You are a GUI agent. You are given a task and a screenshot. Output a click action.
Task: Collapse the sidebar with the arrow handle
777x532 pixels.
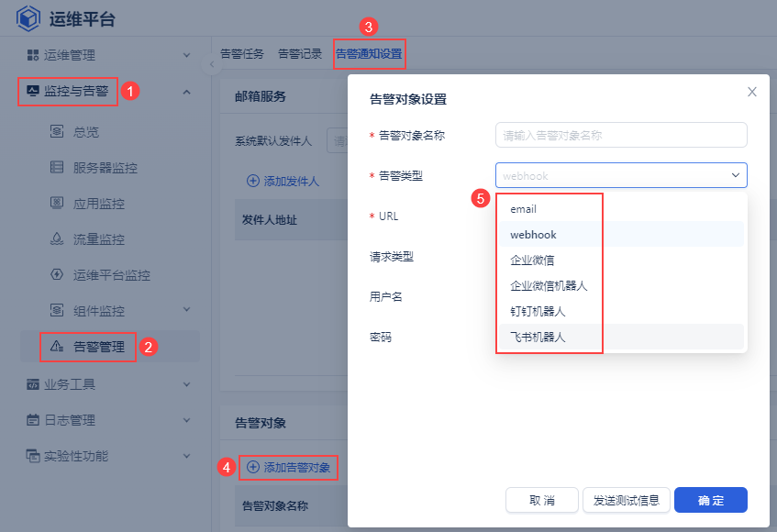pyautogui.click(x=212, y=64)
